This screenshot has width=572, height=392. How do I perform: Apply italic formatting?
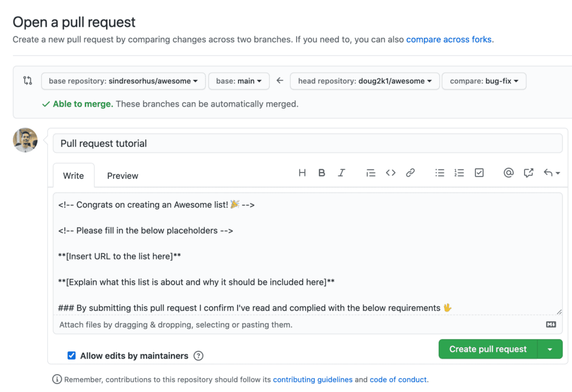point(342,173)
